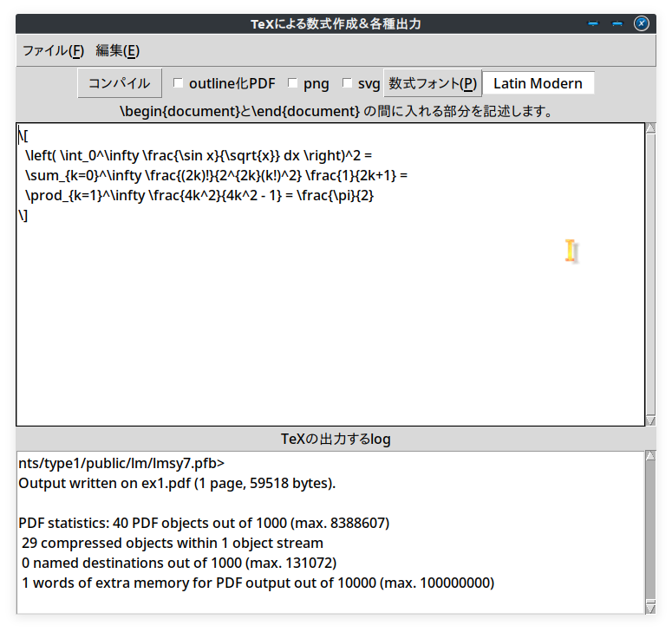Click the down arrow of the log scrollbar

tap(650, 608)
